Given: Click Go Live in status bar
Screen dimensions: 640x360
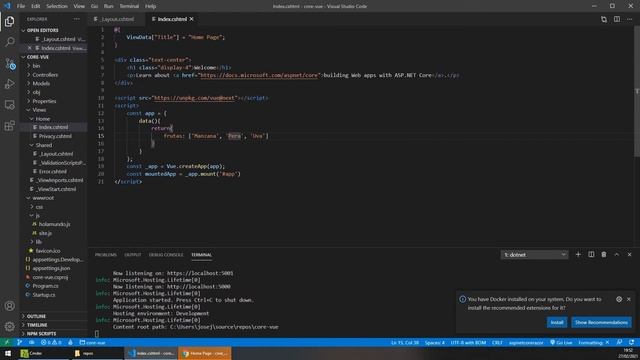Looking at the screenshot, I should [561, 342].
